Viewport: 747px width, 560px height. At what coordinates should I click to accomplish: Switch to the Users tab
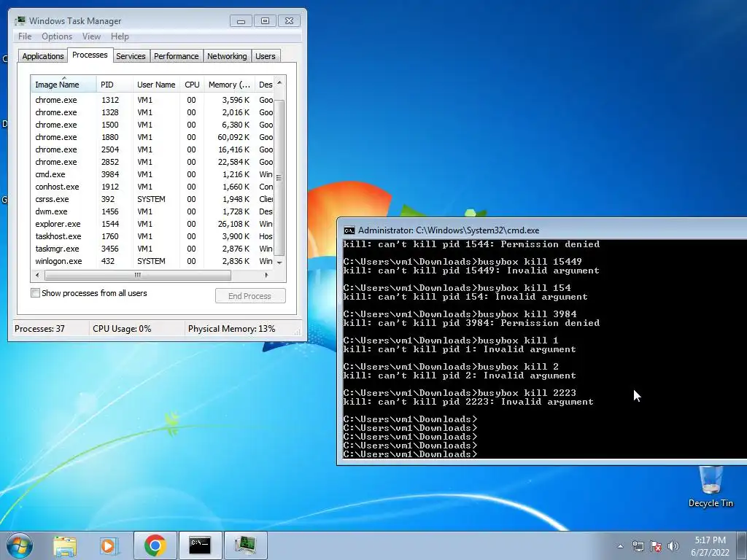pyautogui.click(x=265, y=56)
